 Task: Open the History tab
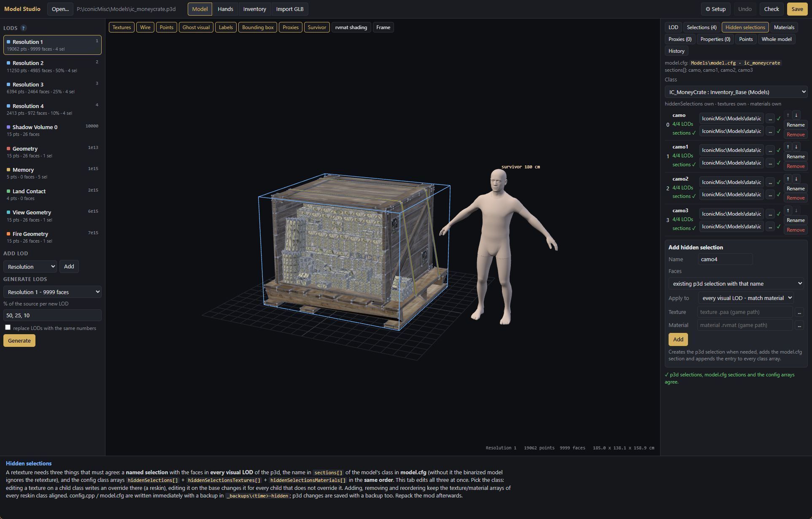676,51
